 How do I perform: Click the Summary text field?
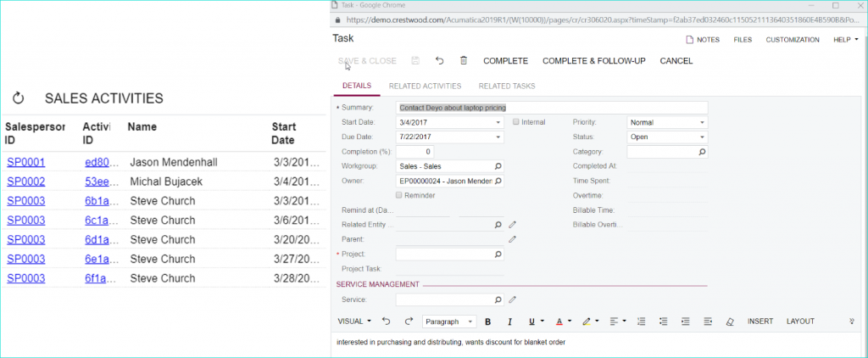point(552,108)
